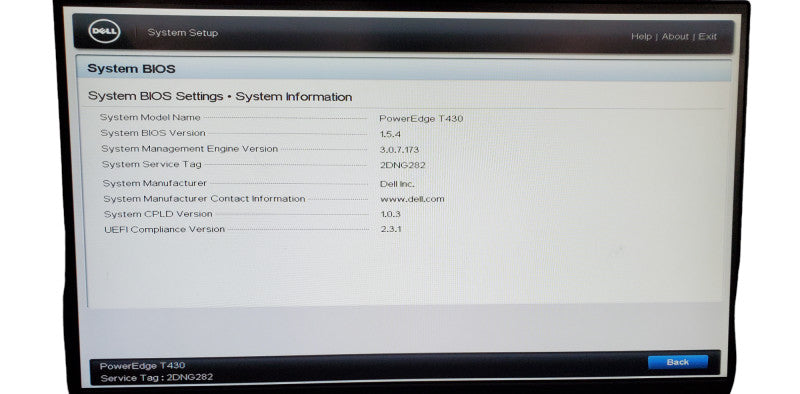Click the System BIOS Version label
Screen dimensions: 800x394
[153, 133]
